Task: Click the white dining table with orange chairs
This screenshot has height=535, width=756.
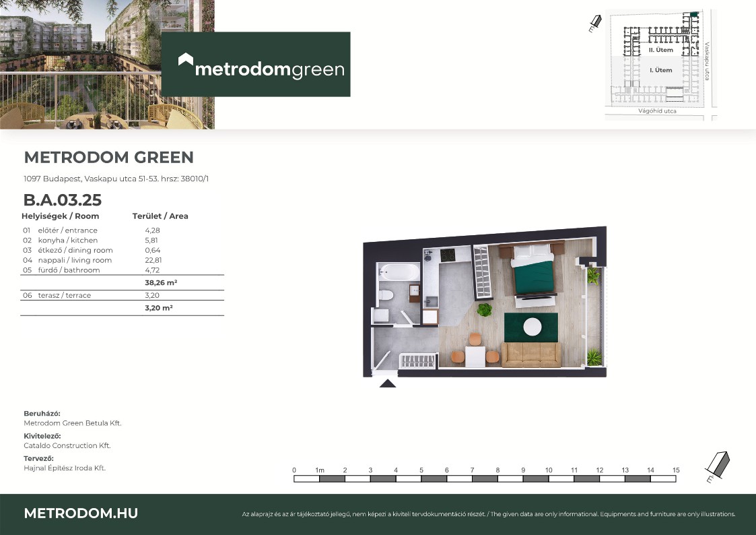Action: [x=475, y=356]
